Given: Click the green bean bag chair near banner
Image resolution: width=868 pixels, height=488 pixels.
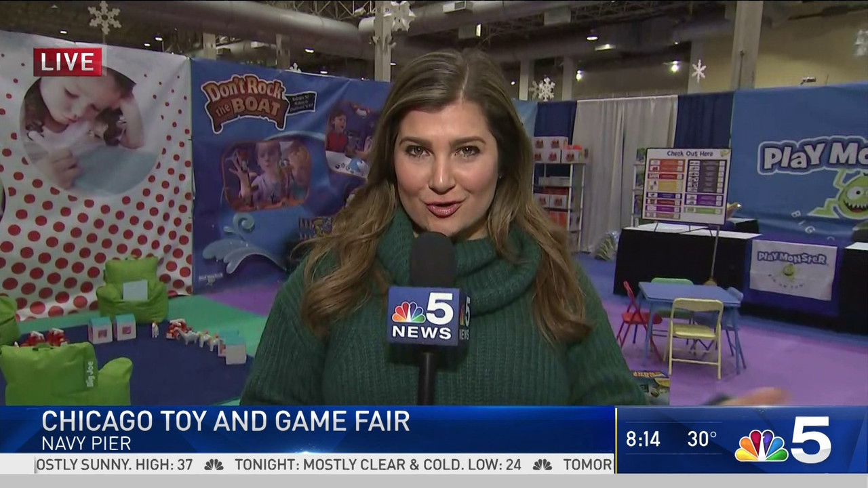Looking at the screenshot, I should tap(132, 289).
